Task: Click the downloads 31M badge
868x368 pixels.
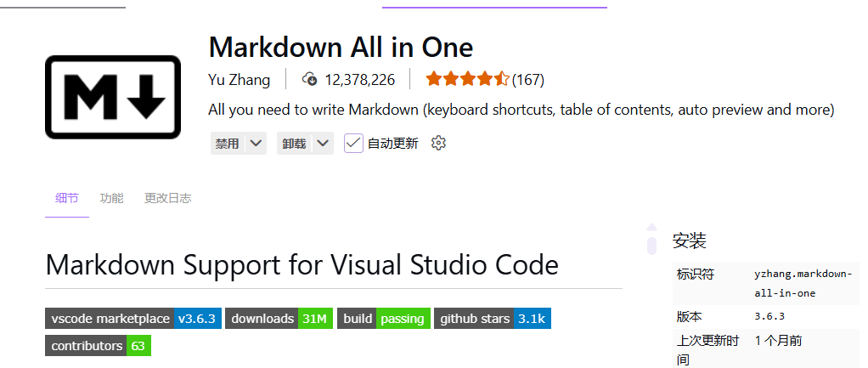Action: [277, 319]
